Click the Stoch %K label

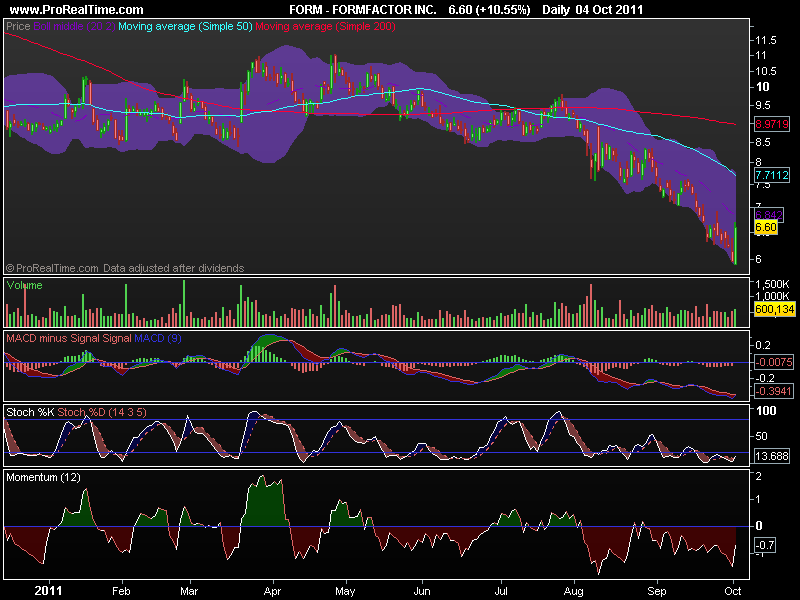[30, 412]
